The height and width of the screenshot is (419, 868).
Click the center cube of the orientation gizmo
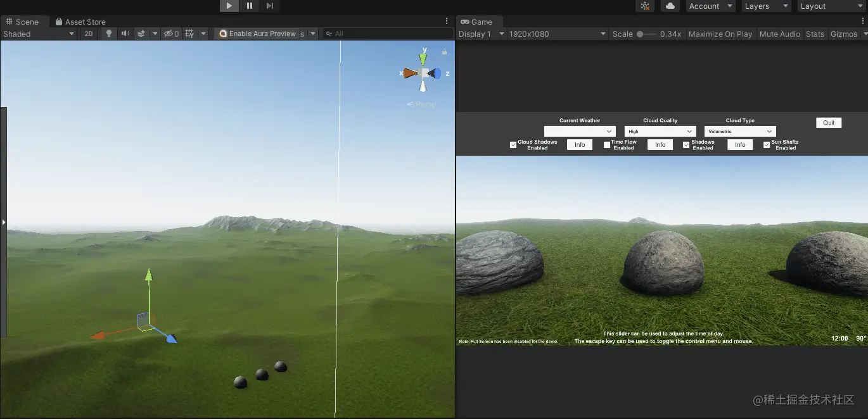coord(424,73)
